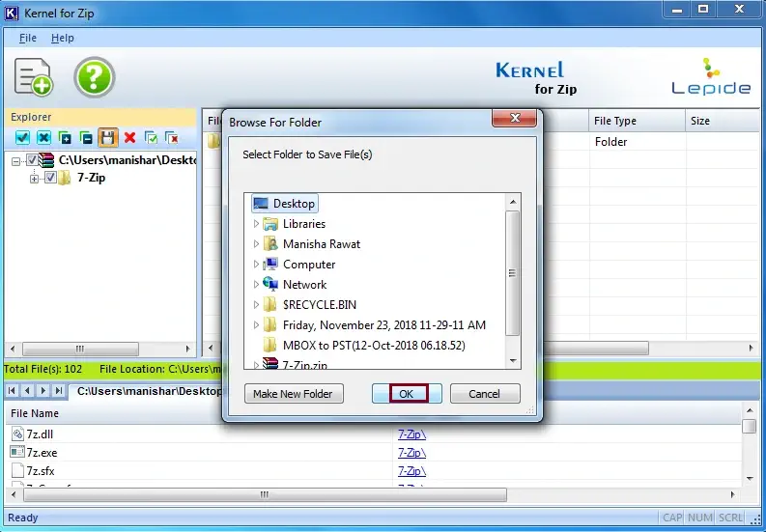Screen dimensions: 766x532
Task: Click the folder dialog scroll up arrow
Action: pos(513,201)
